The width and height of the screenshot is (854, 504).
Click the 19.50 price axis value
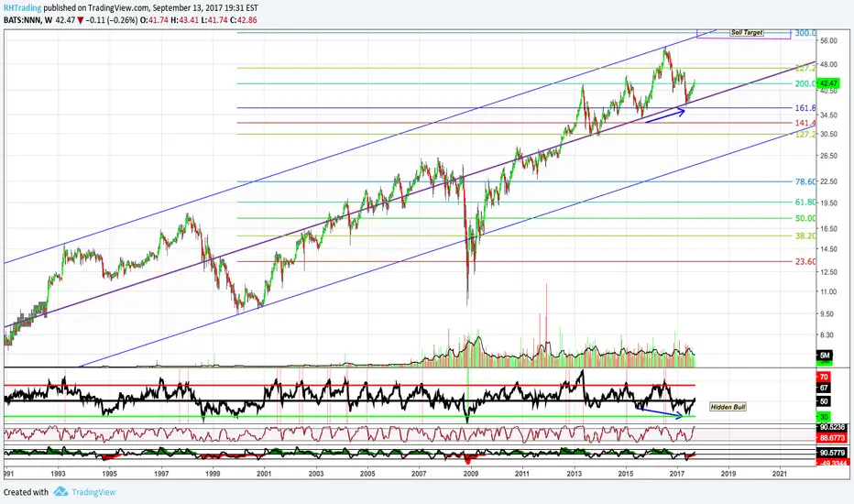[828, 203]
